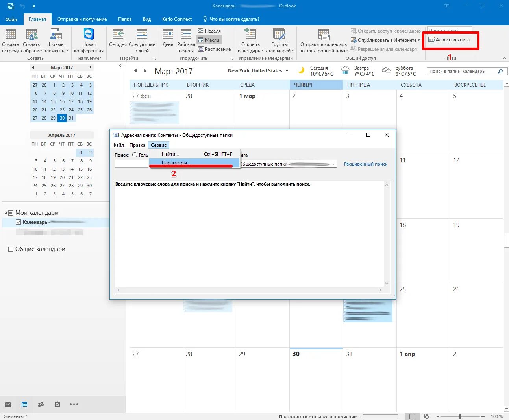The width and height of the screenshot is (509, 420).
Task: Open the New York, United States location dropdown
Action: tap(258, 71)
